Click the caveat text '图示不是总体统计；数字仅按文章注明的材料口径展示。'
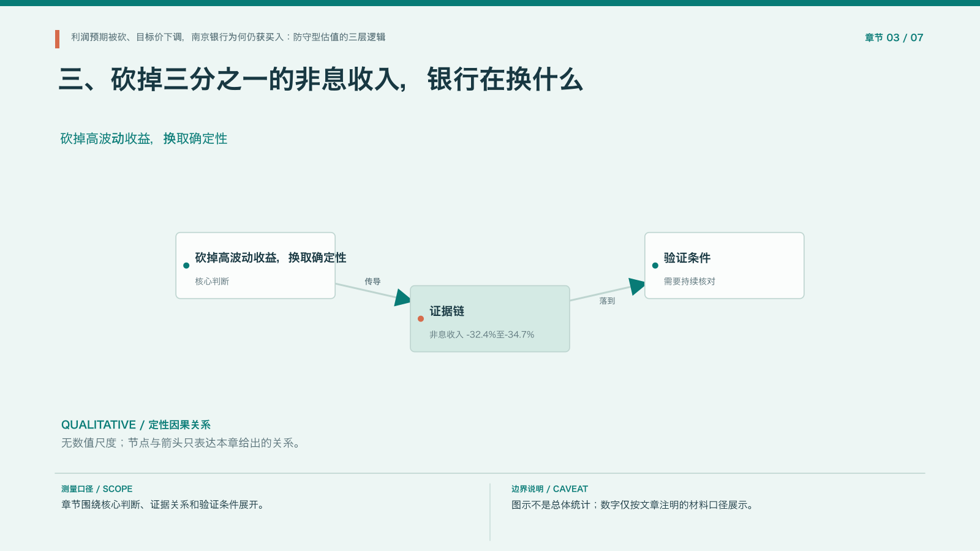 click(x=635, y=504)
